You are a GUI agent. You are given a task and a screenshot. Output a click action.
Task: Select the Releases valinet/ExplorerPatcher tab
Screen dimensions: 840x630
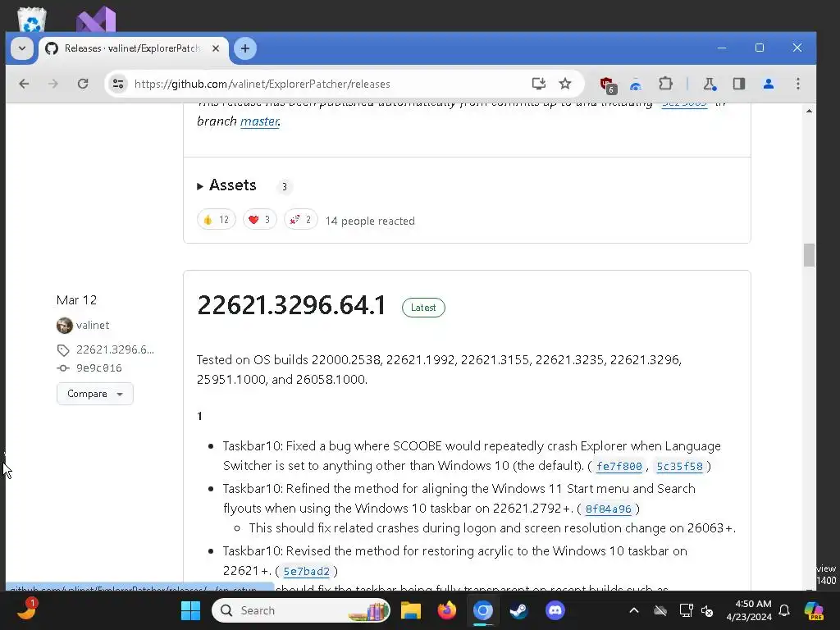(132, 48)
